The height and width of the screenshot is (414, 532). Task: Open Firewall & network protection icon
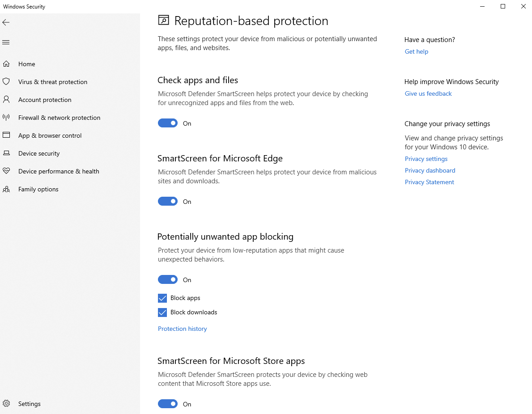tap(7, 117)
